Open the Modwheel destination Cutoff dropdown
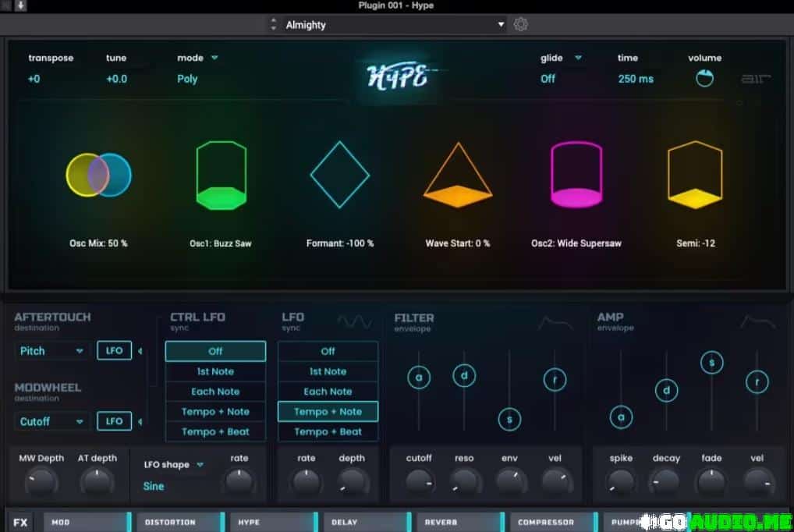 (51, 421)
